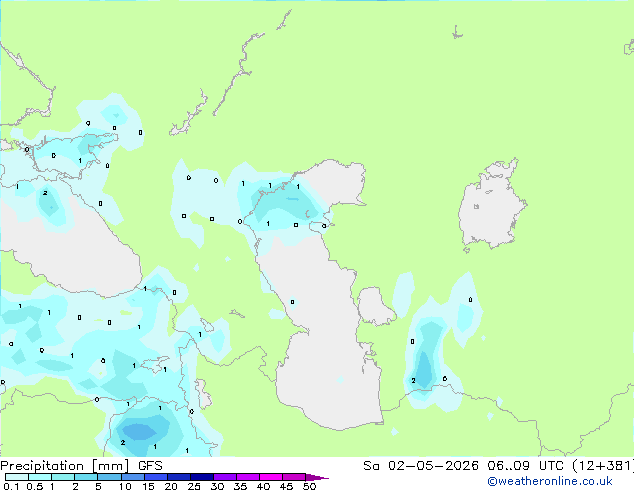Select the 'Precipitation [mm] GFS' title text
Screen dimensions: 634x490
81,466
